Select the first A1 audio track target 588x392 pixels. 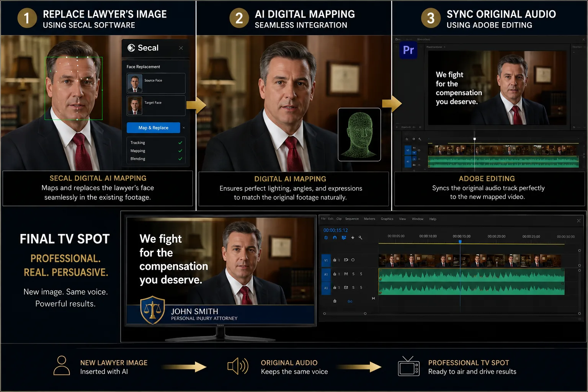pyautogui.click(x=326, y=274)
